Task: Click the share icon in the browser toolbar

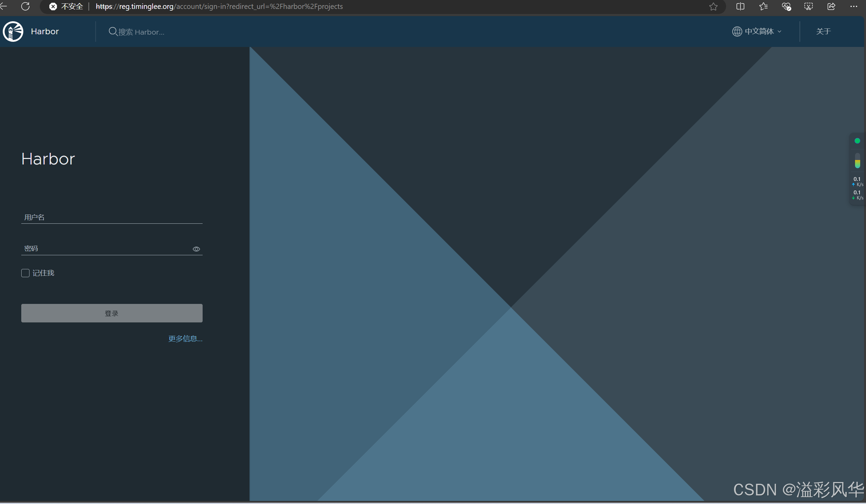Action: 831,7
